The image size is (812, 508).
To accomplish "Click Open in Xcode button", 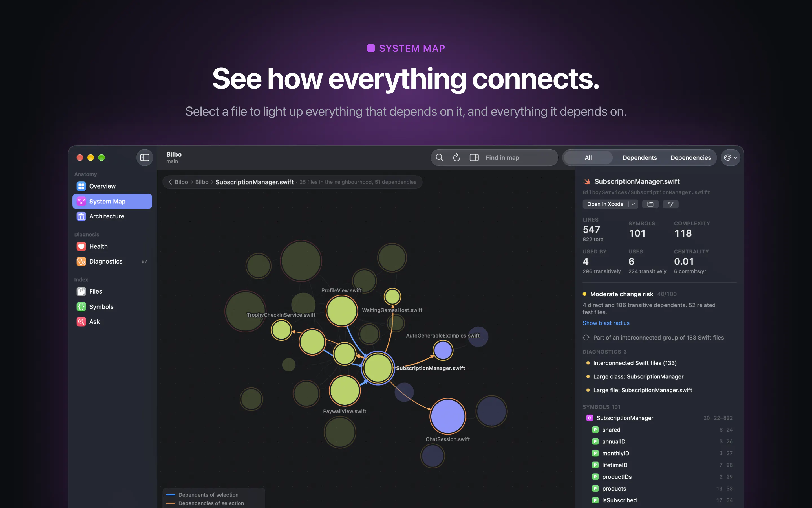I will (605, 204).
